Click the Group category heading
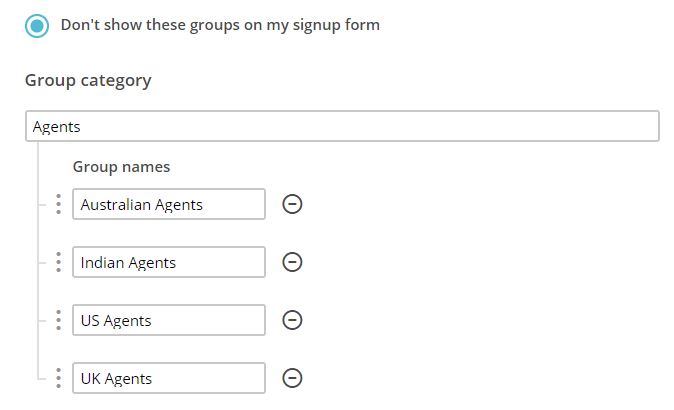This screenshot has height=410, width=674. pyautogui.click(x=88, y=81)
